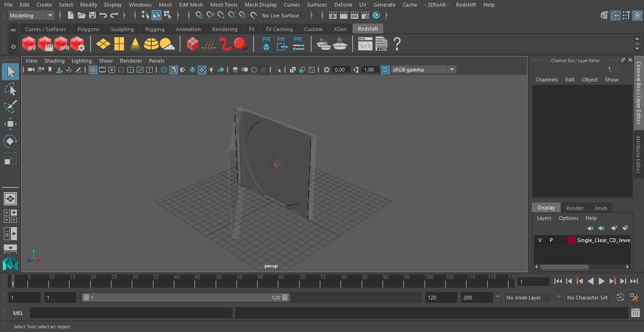The width and height of the screenshot is (644, 332).
Task: Redo the last action arrow
Action: pyautogui.click(x=114, y=16)
